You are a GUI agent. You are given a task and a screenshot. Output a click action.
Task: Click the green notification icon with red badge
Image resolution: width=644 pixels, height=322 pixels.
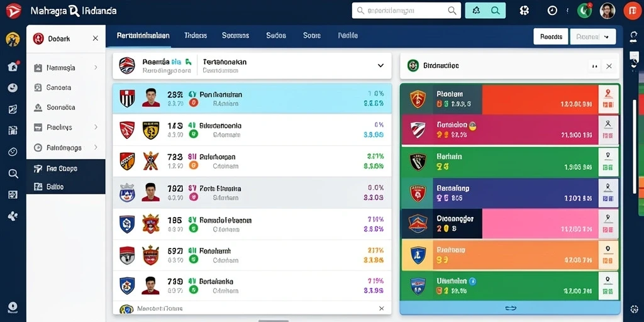coord(584,10)
